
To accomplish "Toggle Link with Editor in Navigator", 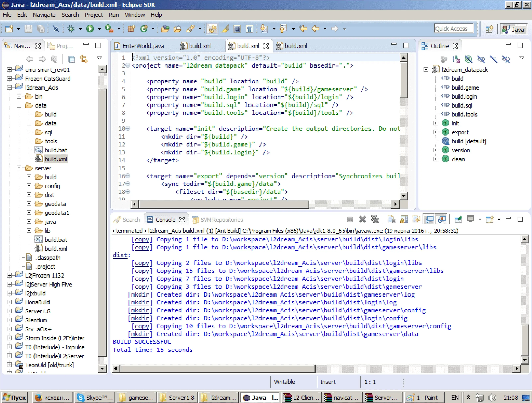I will click(x=84, y=59).
